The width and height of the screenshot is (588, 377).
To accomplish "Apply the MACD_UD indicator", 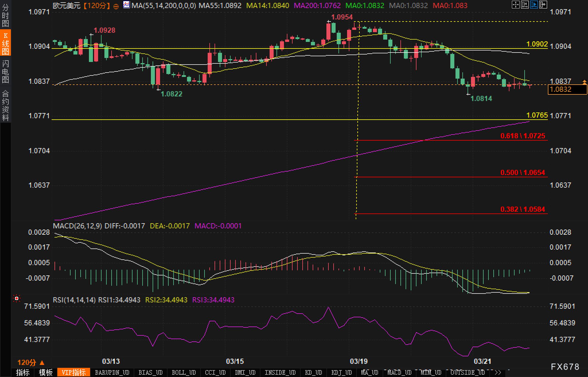I will 399,372.
